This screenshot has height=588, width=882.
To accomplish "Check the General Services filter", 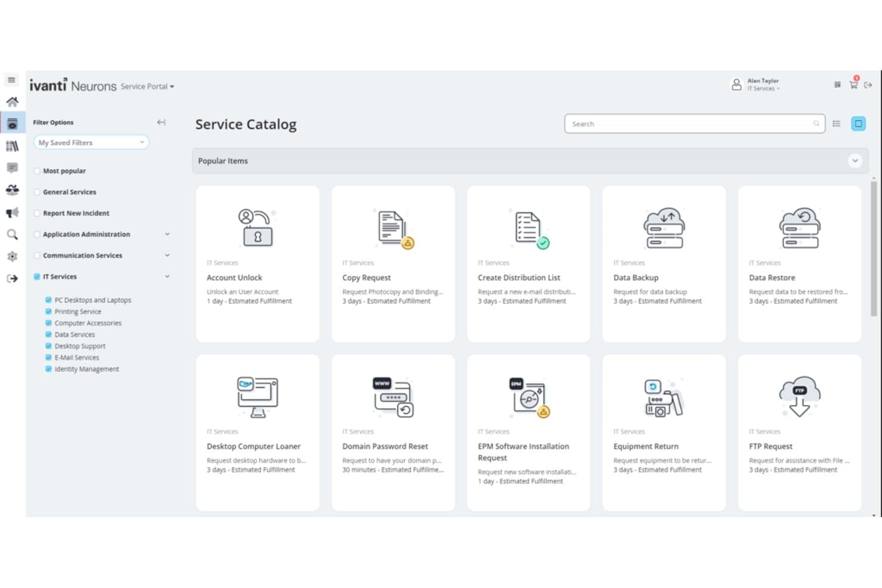I will 37,192.
